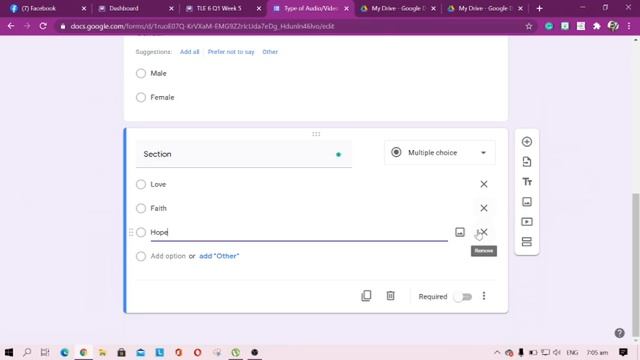Use the drag handle above Section question

(x=316, y=134)
